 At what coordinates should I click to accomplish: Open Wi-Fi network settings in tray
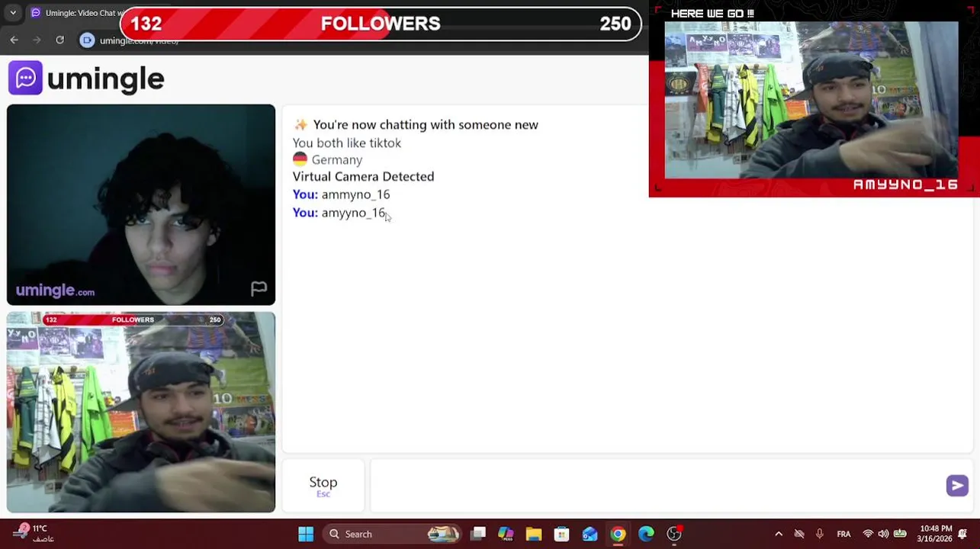868,534
